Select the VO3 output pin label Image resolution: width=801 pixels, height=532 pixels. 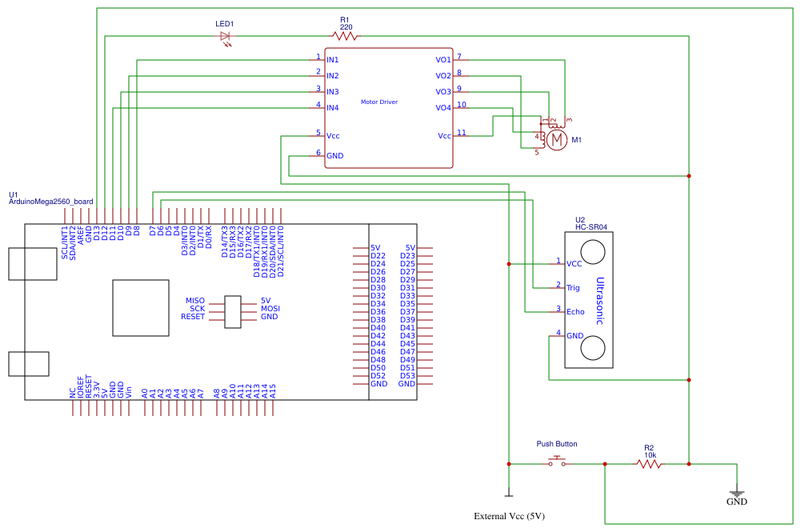click(x=443, y=92)
